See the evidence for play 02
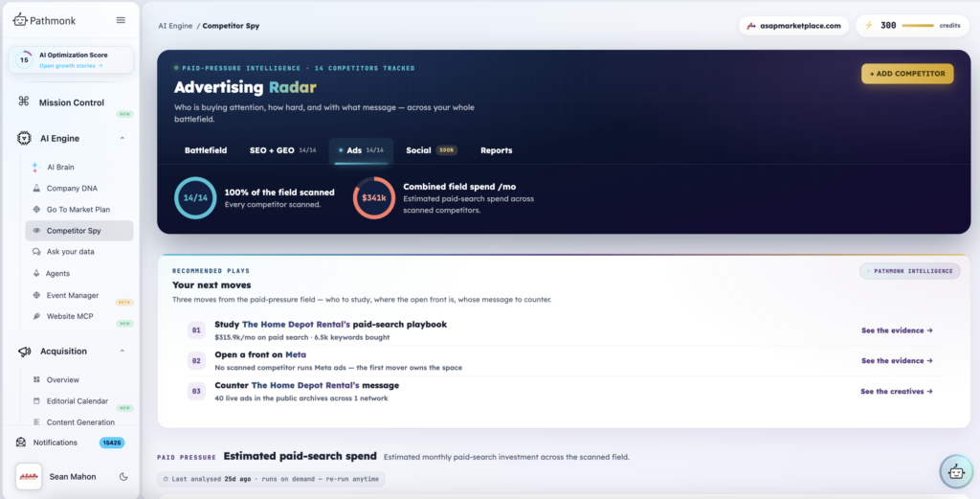Image resolution: width=980 pixels, height=499 pixels. click(897, 361)
